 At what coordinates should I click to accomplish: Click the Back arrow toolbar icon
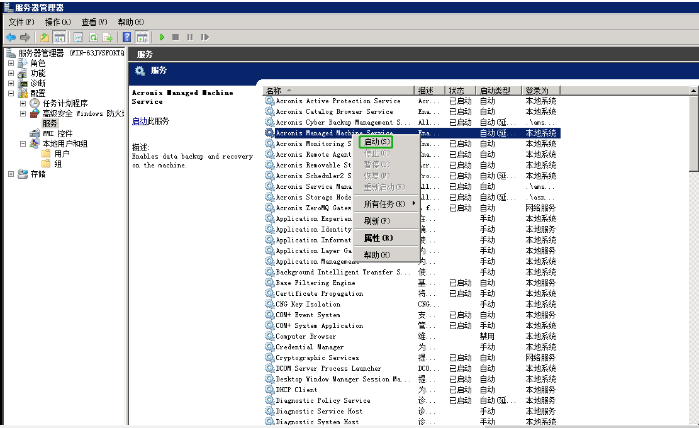(10, 37)
